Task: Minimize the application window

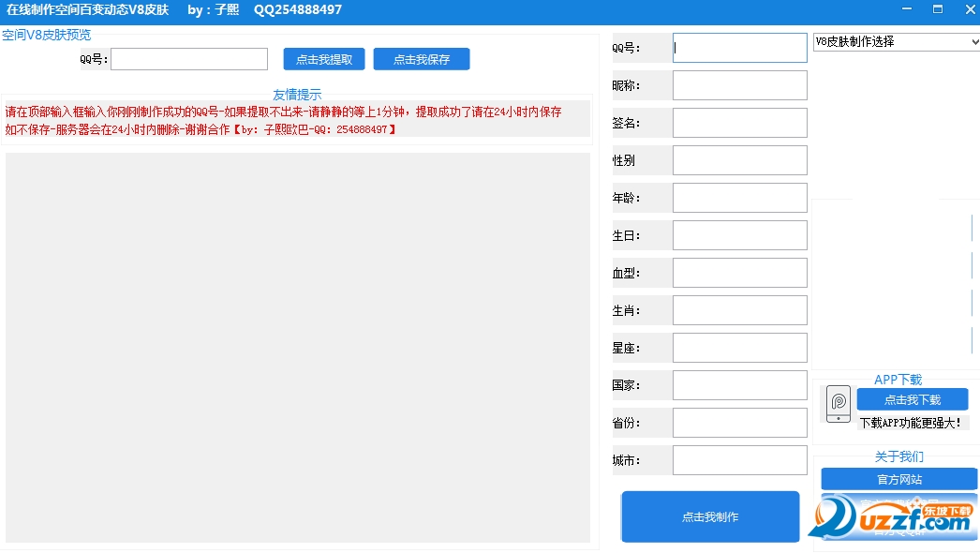Action: pyautogui.click(x=906, y=9)
